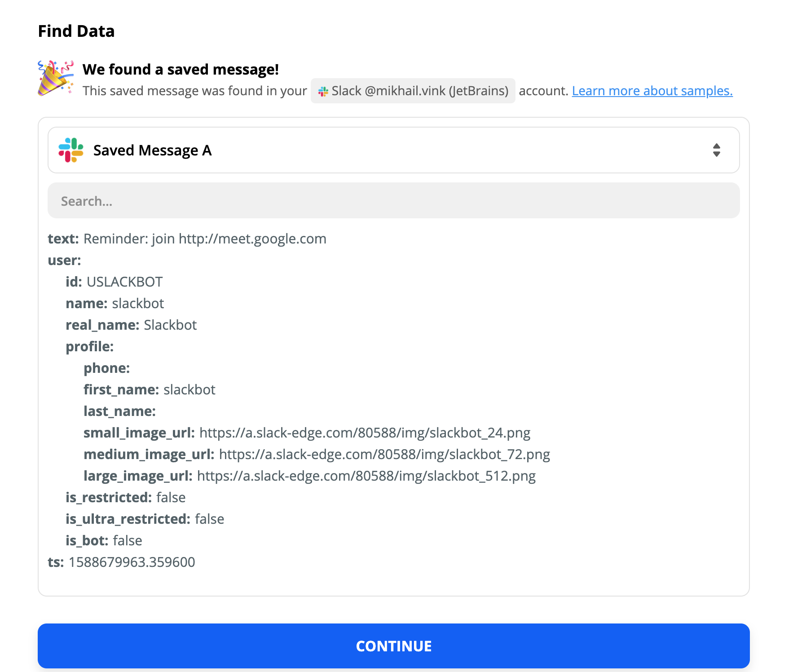Click the profile field label

pos(90,346)
